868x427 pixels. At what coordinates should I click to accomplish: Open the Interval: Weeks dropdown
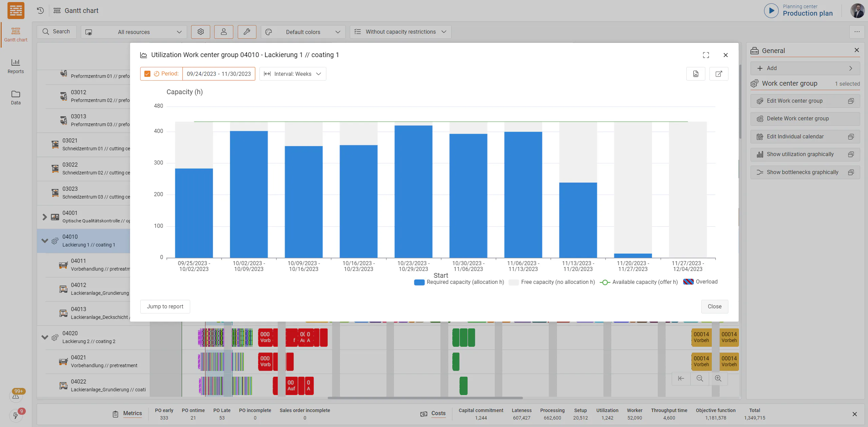coord(293,74)
